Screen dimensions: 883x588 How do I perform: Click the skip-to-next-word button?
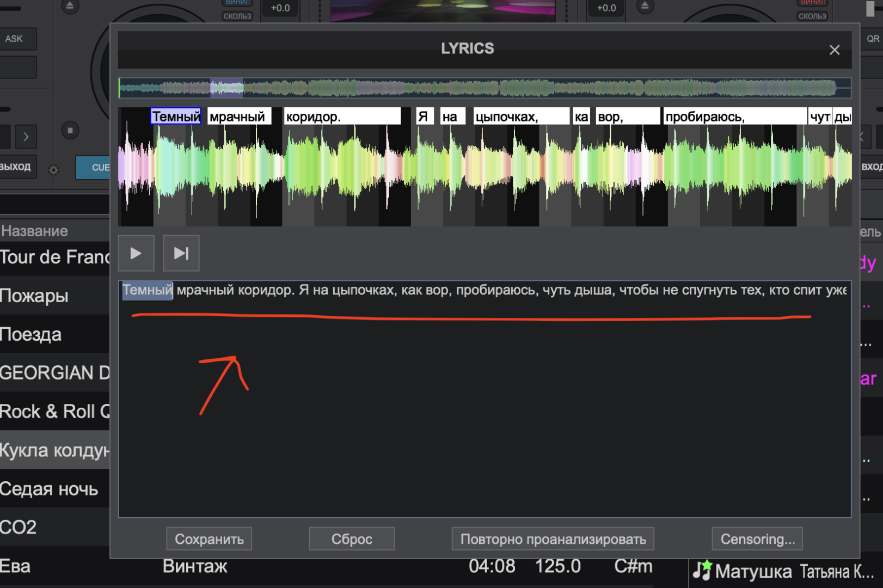pos(181,253)
